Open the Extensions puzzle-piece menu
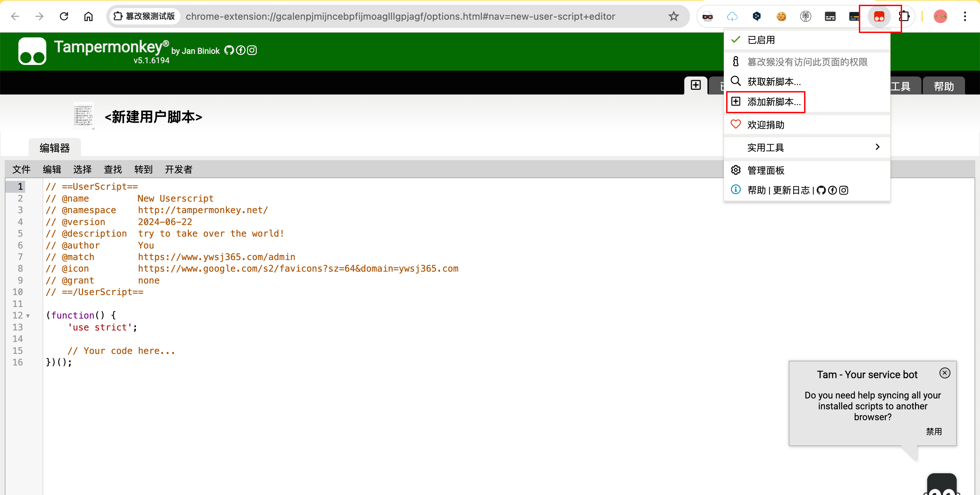This screenshot has height=495, width=980. coord(904,16)
